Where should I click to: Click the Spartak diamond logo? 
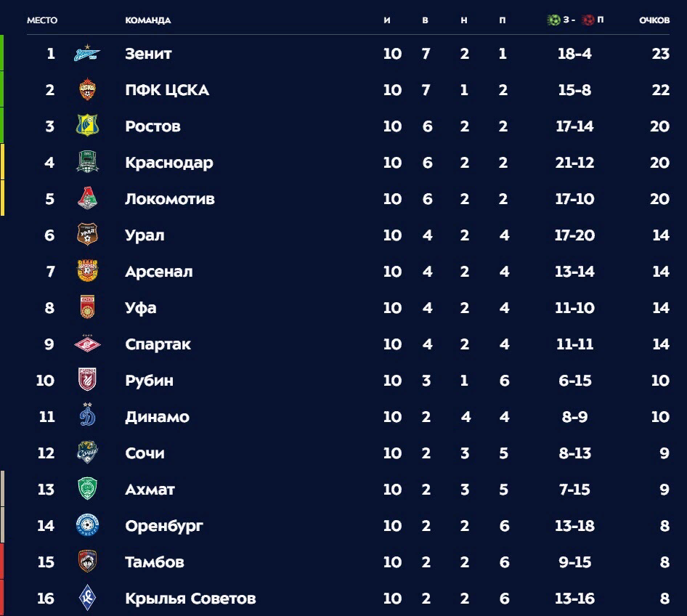pos(87,344)
